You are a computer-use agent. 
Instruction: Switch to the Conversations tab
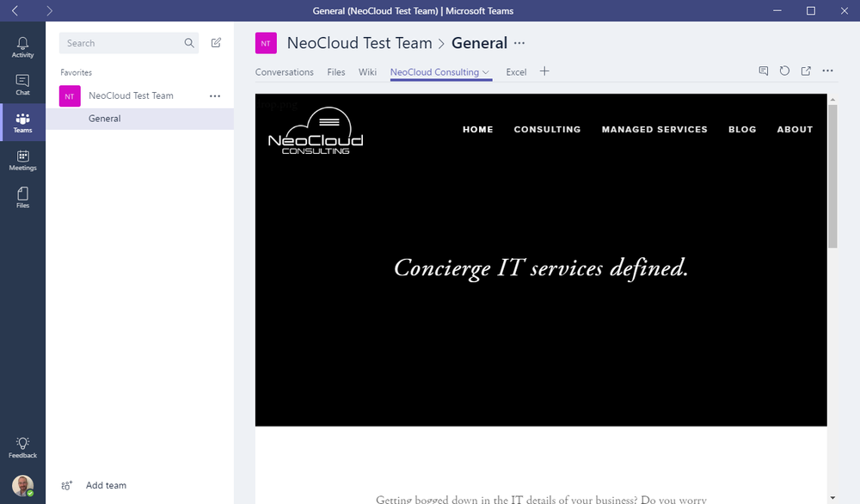(x=284, y=72)
